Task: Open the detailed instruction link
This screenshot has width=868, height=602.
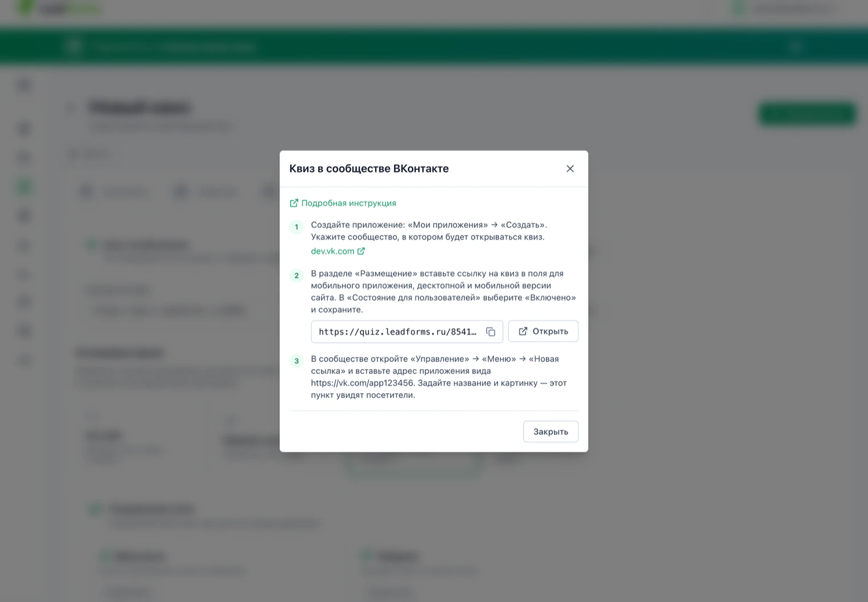Action: (343, 203)
